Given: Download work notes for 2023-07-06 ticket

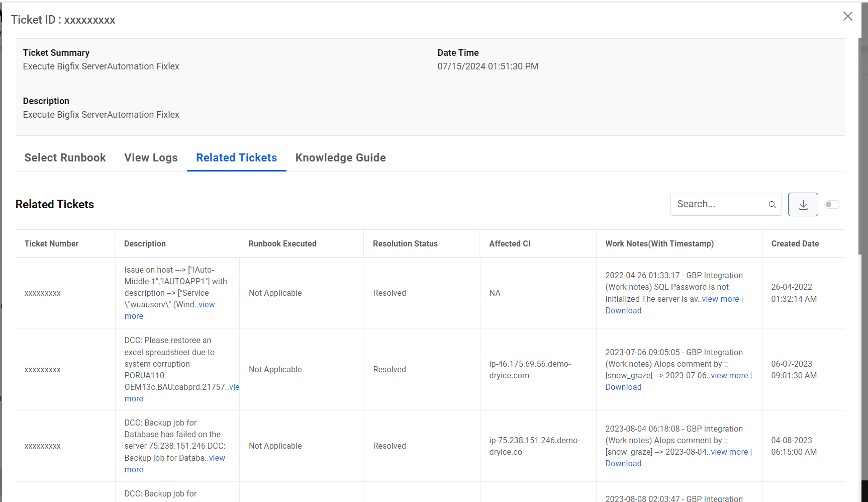Looking at the screenshot, I should tap(623, 387).
